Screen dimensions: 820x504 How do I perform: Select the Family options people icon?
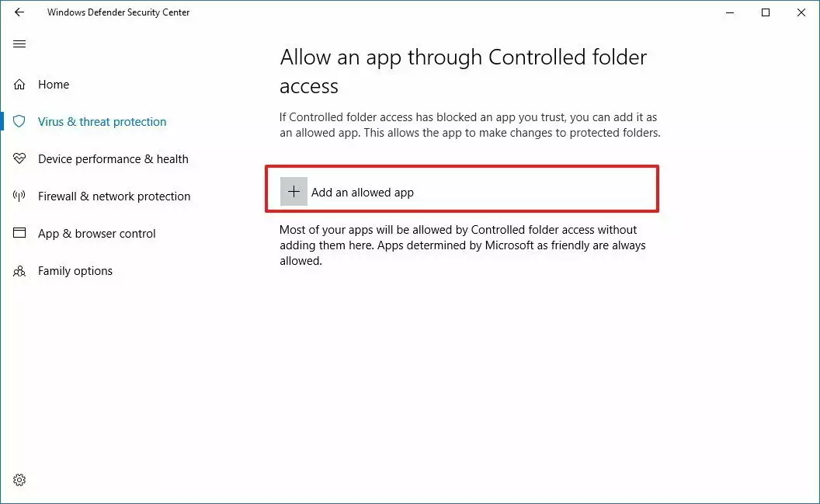click(19, 271)
